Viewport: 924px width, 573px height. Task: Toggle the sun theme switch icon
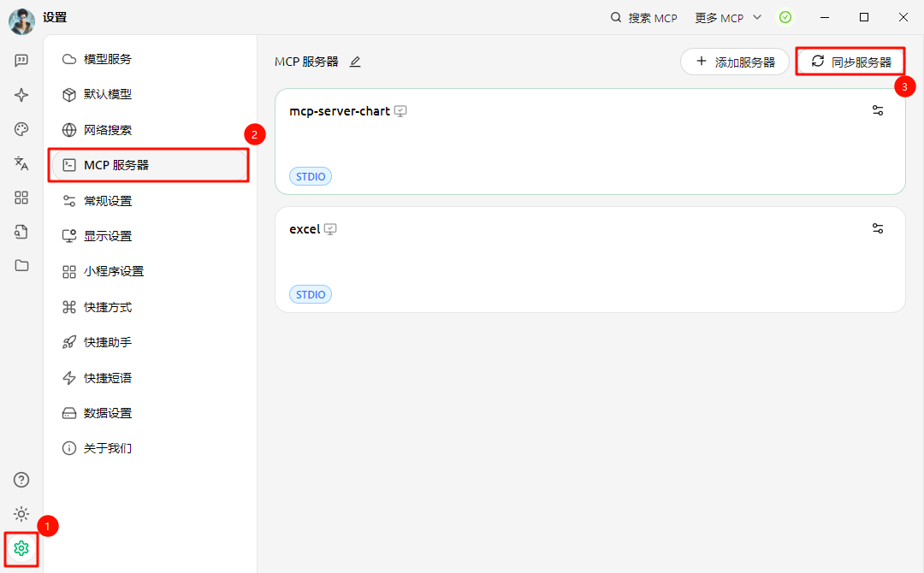pos(21,514)
